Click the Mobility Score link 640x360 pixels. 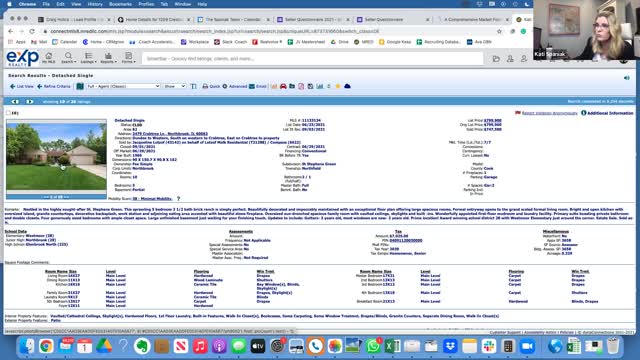[152, 199]
